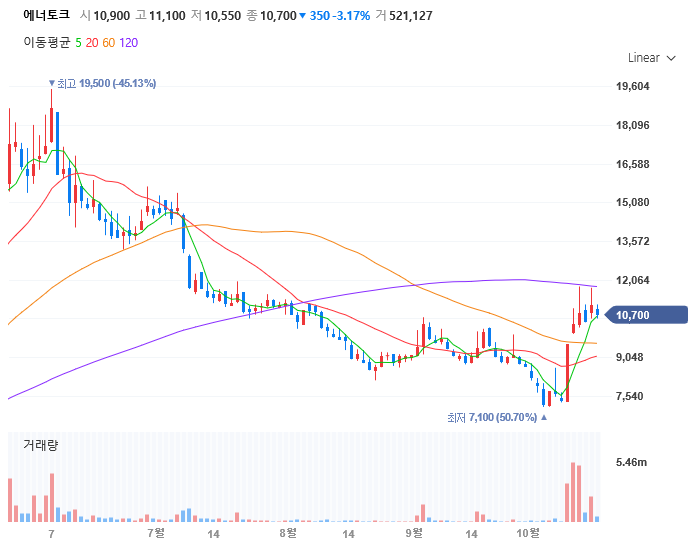The height and width of the screenshot is (551, 688).
Task: Click the low marker 최저 7,100 (50.70%)
Action: (x=497, y=417)
